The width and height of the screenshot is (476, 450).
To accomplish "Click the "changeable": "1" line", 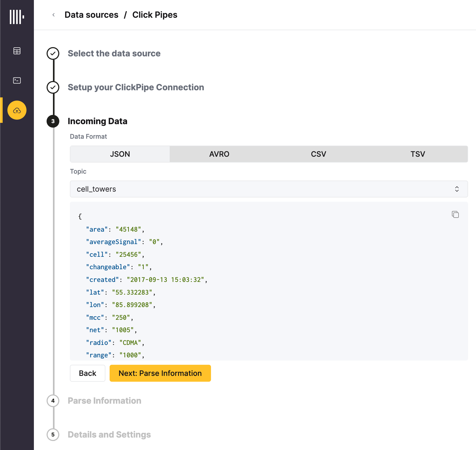I will (119, 267).
